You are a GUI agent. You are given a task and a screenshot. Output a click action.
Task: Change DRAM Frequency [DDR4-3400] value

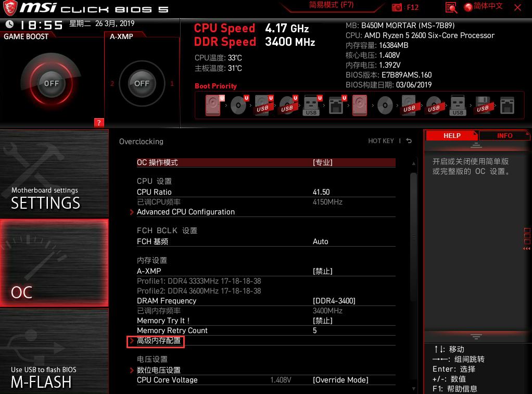point(266,301)
